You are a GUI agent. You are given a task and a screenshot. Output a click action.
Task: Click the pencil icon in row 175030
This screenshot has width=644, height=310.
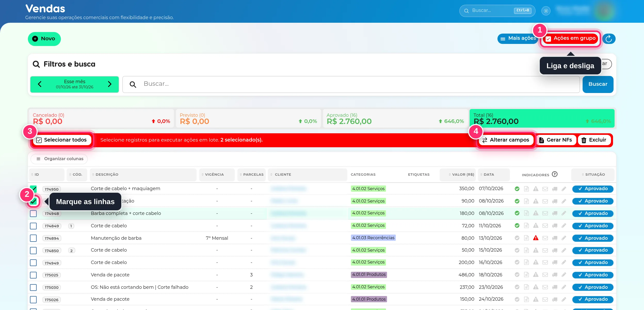564,287
